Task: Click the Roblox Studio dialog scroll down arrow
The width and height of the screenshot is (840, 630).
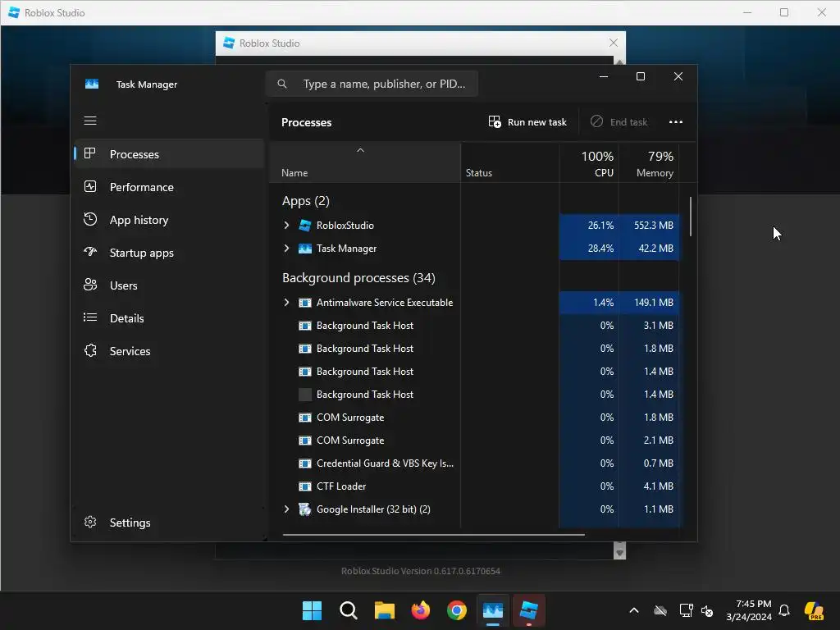Action: pos(620,553)
